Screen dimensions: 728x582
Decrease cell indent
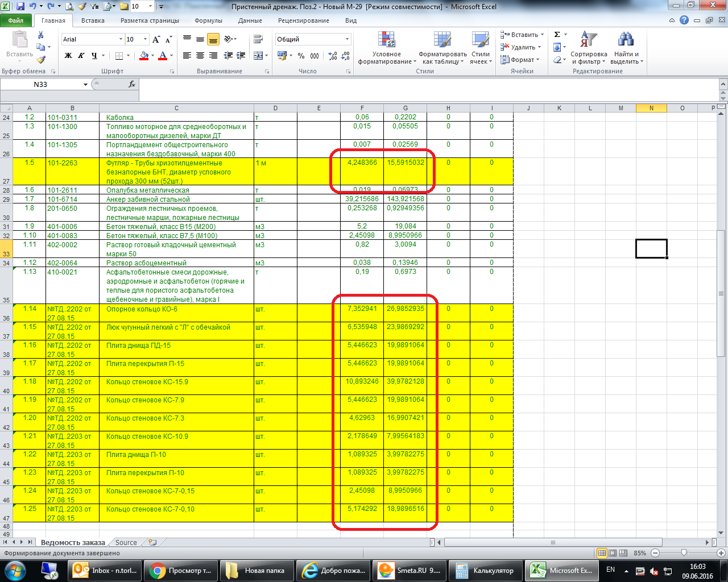click(x=229, y=56)
